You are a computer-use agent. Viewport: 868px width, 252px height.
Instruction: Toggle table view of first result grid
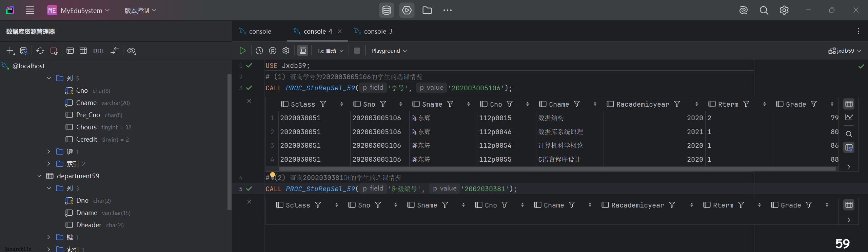[849, 104]
